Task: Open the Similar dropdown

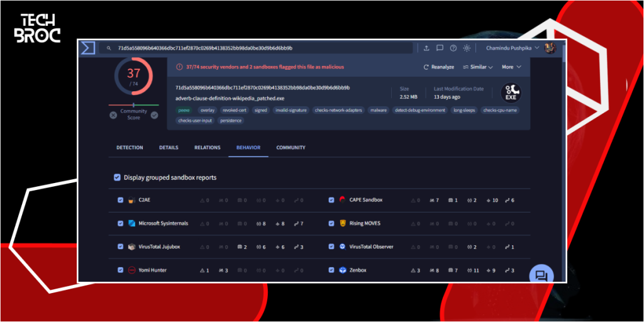Action: coord(478,67)
